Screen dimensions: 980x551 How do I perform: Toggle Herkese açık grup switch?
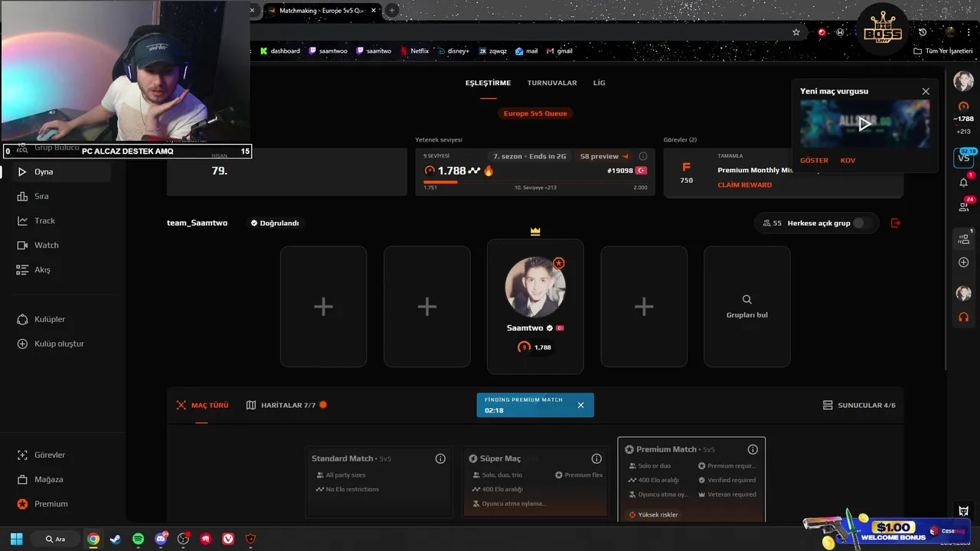coord(863,223)
